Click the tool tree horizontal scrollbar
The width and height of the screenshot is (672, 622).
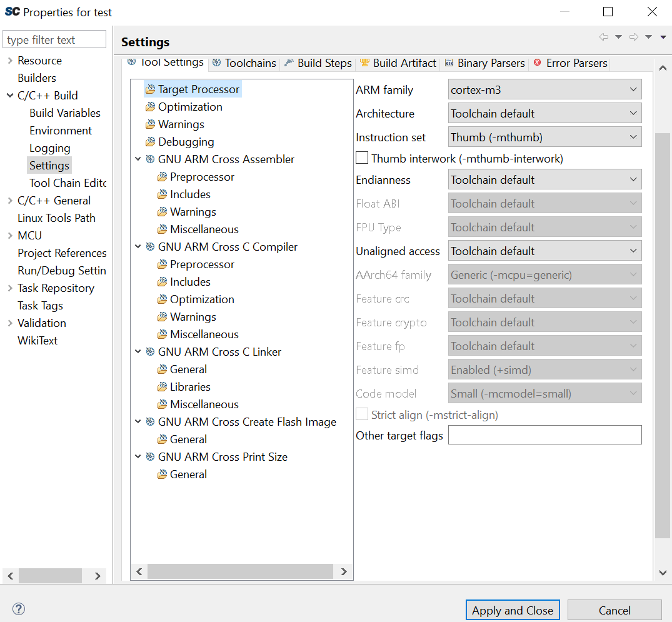click(240, 571)
